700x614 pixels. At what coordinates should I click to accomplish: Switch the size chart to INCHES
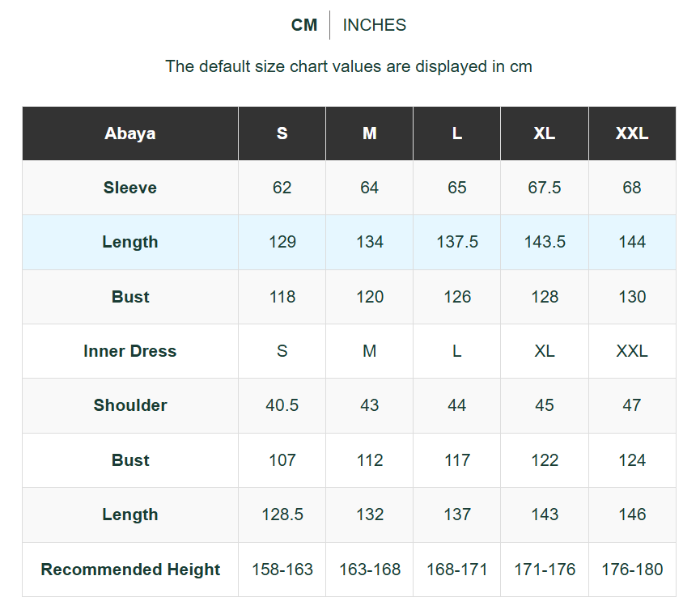pos(374,25)
